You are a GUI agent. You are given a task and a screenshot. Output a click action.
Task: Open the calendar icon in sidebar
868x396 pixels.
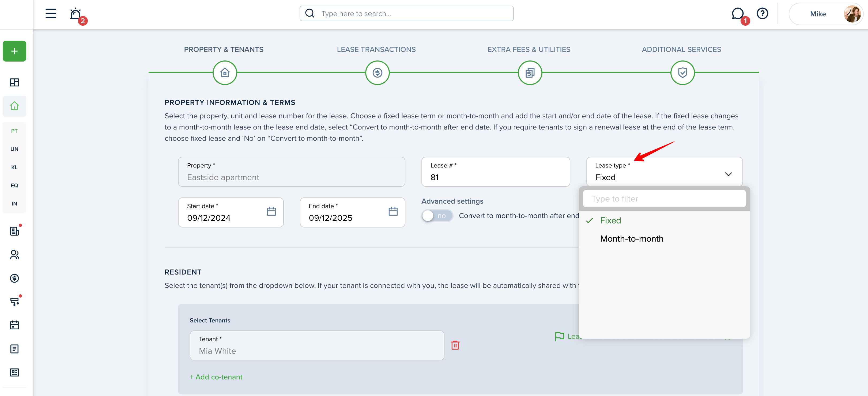pos(14,325)
